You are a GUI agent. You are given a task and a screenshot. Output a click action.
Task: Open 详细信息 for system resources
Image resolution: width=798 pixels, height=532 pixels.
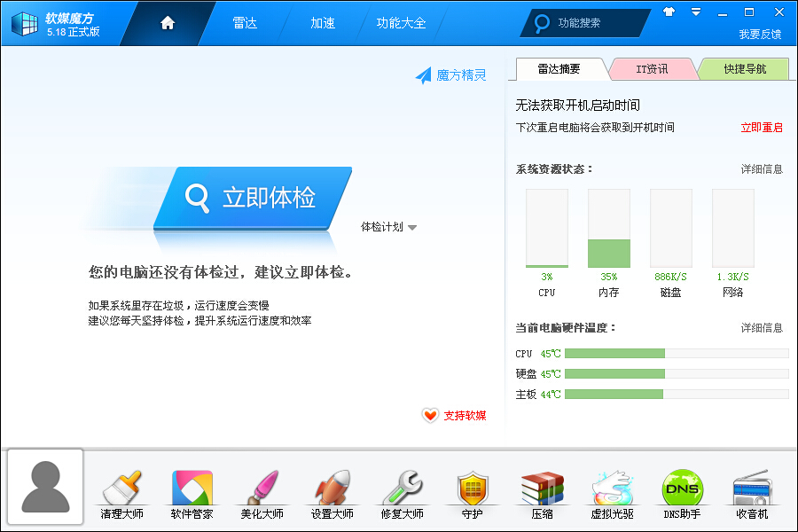click(760, 166)
